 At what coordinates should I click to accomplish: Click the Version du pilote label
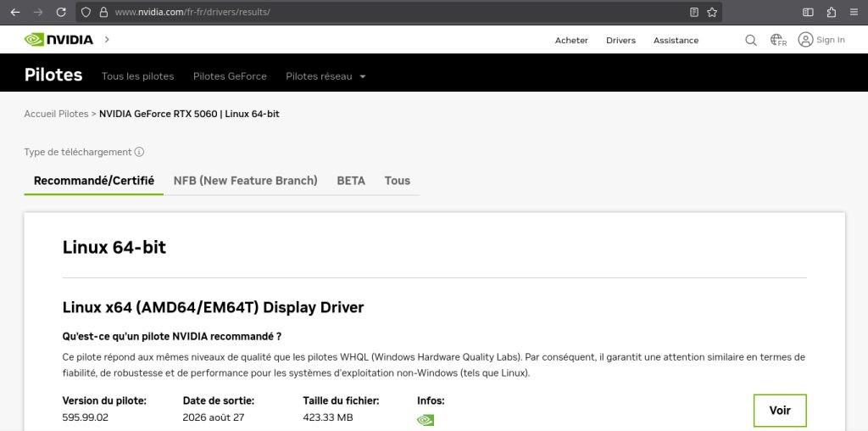pyautogui.click(x=104, y=400)
